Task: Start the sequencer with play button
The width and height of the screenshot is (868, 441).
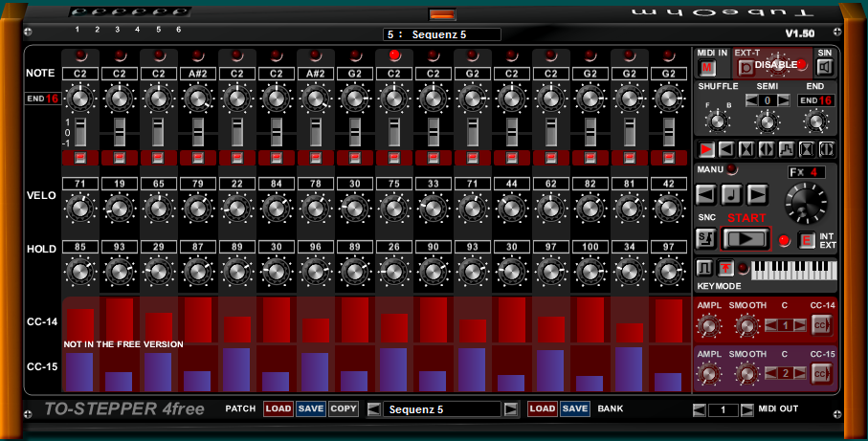Action: (746, 239)
